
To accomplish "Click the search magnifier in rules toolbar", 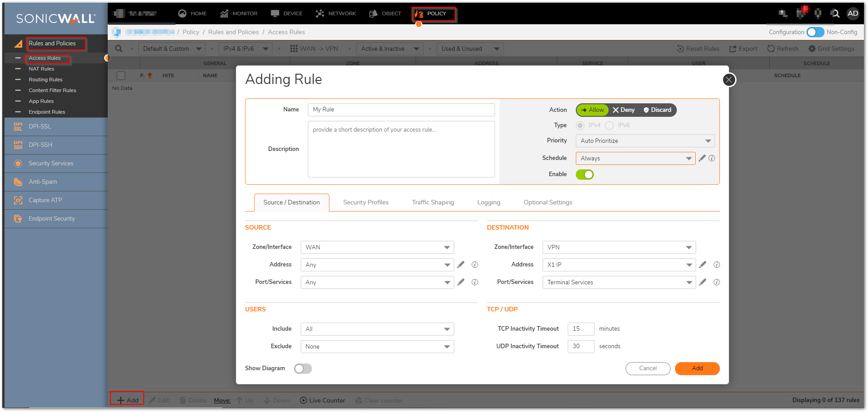I will pyautogui.click(x=118, y=49).
